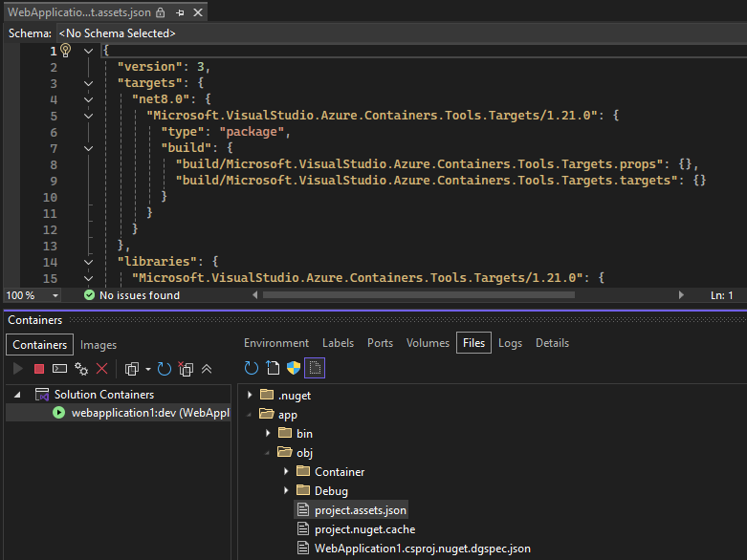This screenshot has height=560, width=747.
Task: Click the "version" key on line 2
Action: tap(149, 67)
